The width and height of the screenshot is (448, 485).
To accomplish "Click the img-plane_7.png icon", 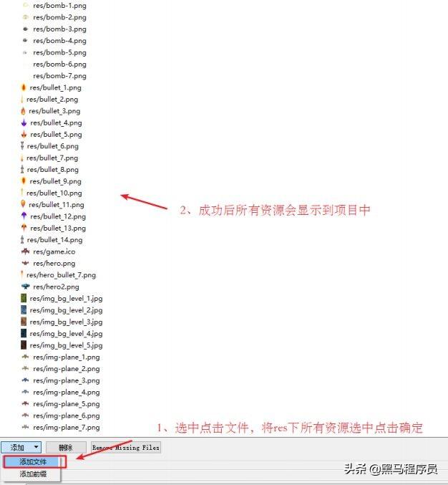I will point(25,427).
